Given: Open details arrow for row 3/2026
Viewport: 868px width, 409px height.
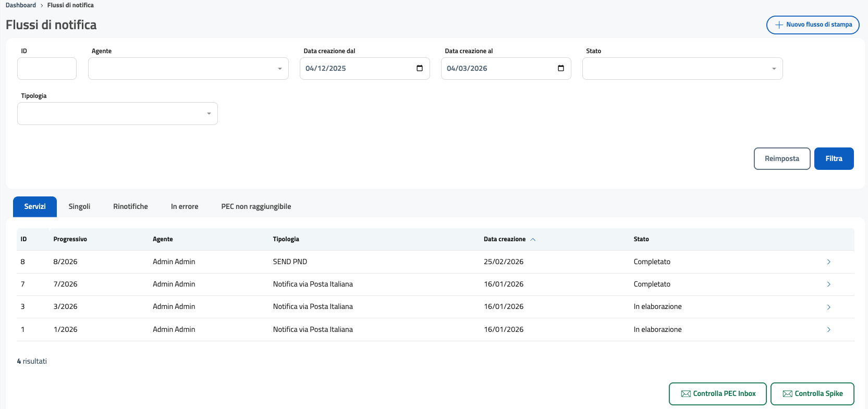Looking at the screenshot, I should 828,307.
